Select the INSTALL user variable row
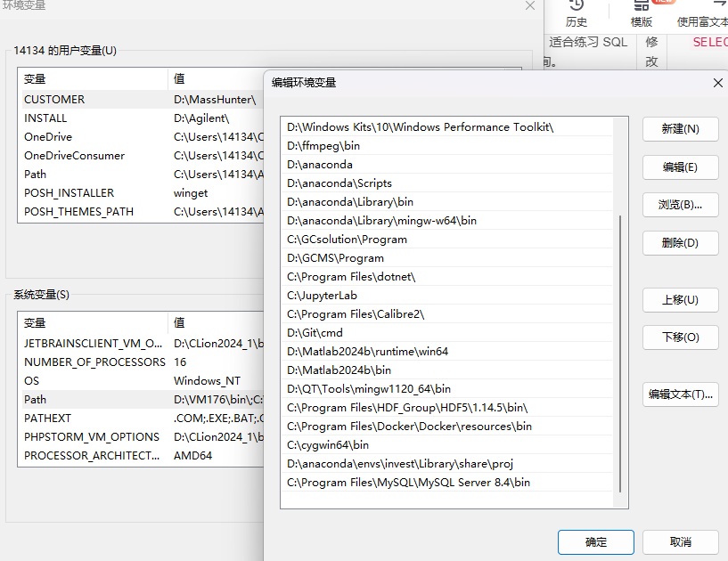The width and height of the screenshot is (728, 561). 141,118
